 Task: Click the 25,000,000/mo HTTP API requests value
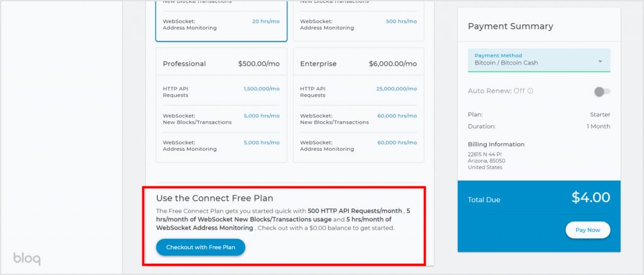(396, 89)
